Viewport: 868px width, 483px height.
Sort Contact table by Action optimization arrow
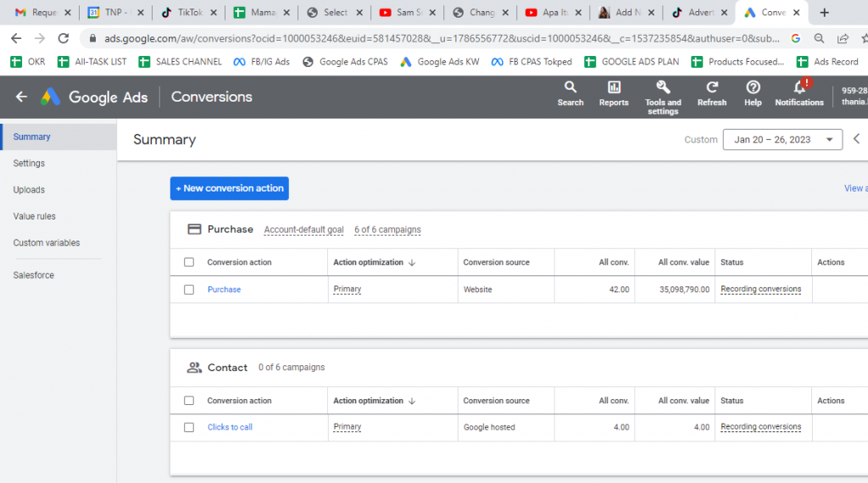(x=412, y=401)
